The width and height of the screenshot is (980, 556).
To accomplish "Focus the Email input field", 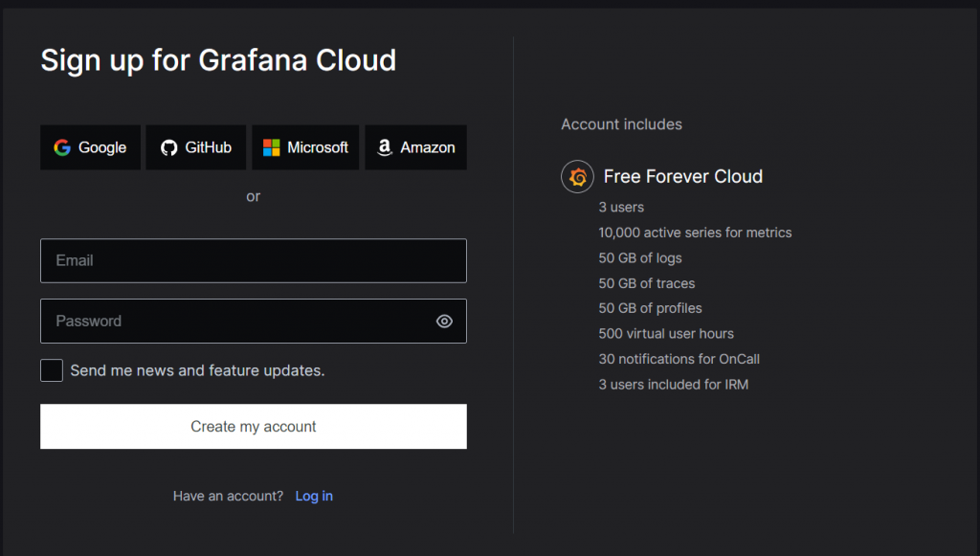I will [253, 260].
